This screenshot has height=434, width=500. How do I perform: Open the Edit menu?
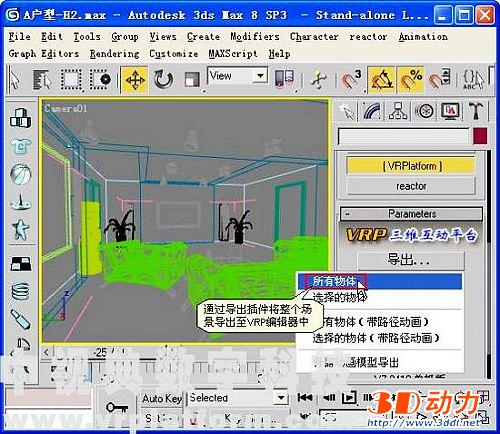click(x=52, y=36)
